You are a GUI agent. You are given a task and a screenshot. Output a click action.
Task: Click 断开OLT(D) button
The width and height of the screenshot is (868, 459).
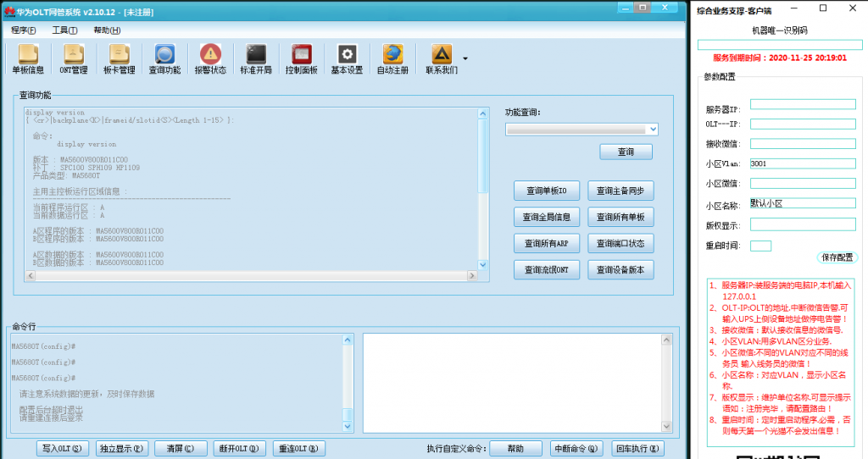[239, 449]
